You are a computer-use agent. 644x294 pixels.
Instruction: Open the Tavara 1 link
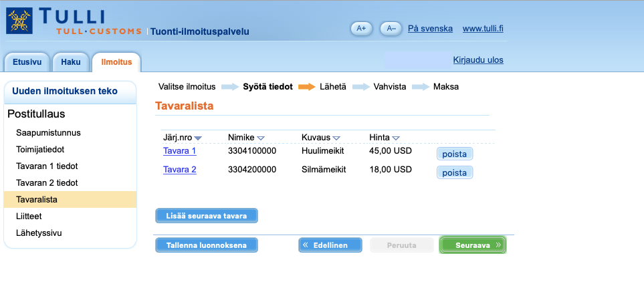(x=179, y=151)
